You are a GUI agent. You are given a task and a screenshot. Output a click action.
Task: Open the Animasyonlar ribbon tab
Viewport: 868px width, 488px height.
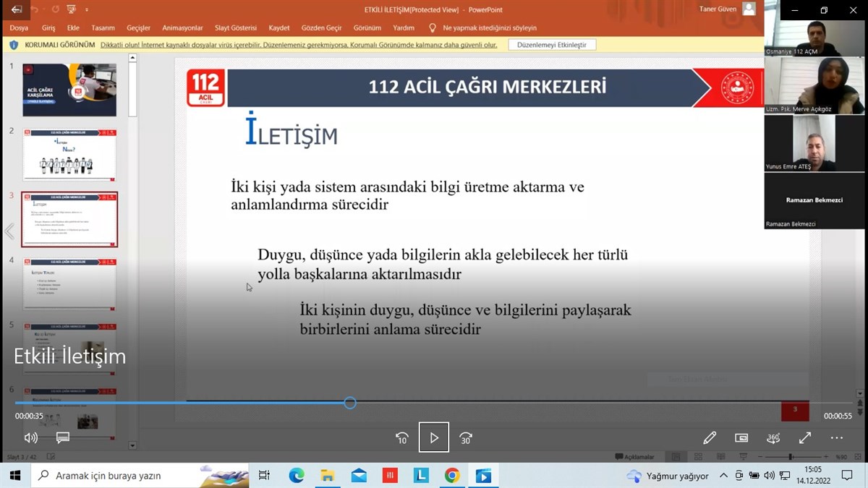coord(183,28)
